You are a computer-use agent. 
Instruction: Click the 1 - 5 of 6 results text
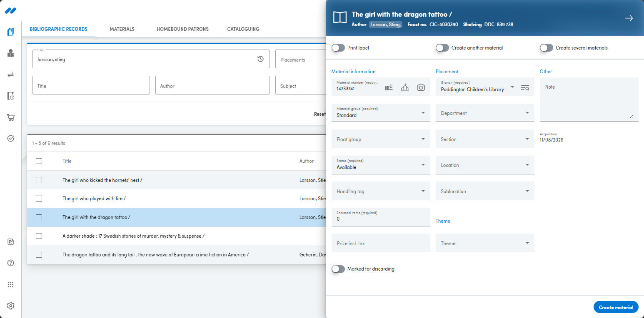49,143
